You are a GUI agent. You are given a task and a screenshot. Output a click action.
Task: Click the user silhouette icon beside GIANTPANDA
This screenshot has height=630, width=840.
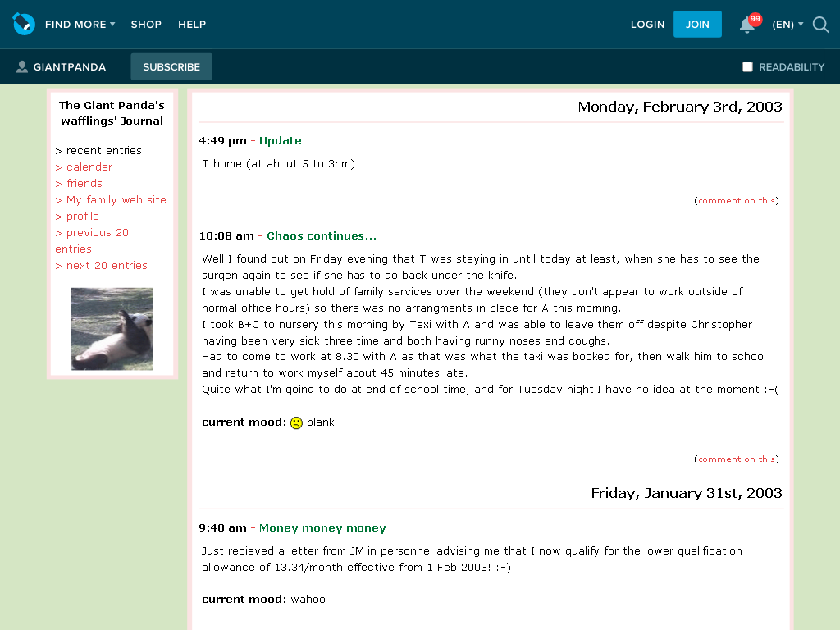pyautogui.click(x=22, y=66)
